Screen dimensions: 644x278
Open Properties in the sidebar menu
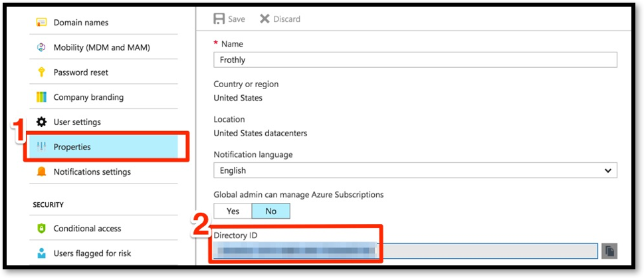[x=72, y=147]
